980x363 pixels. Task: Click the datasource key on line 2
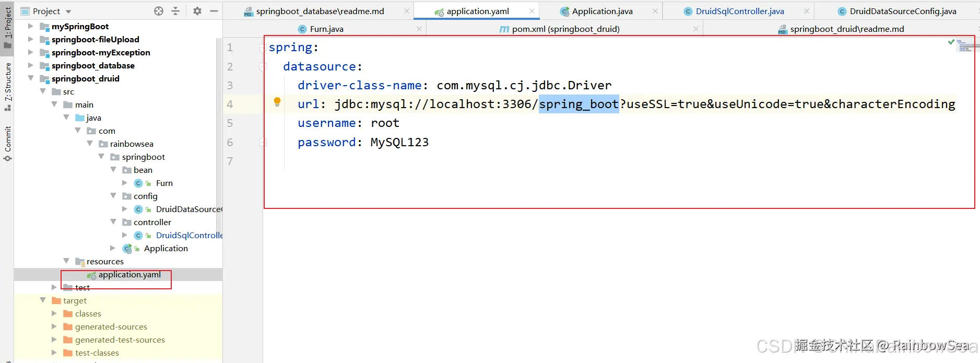coord(320,66)
